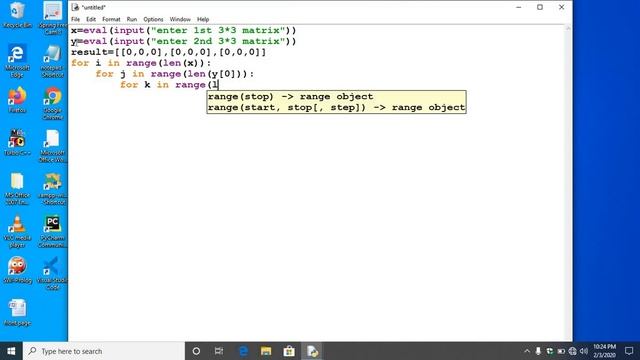This screenshot has height=360, width=640.
Task: Open the Window menu
Action: (180, 19)
